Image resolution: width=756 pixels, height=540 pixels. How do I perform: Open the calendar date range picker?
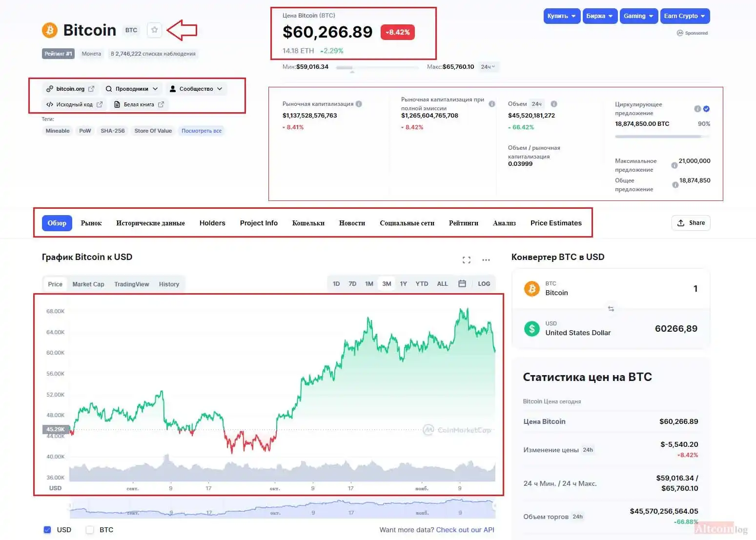pos(462,284)
